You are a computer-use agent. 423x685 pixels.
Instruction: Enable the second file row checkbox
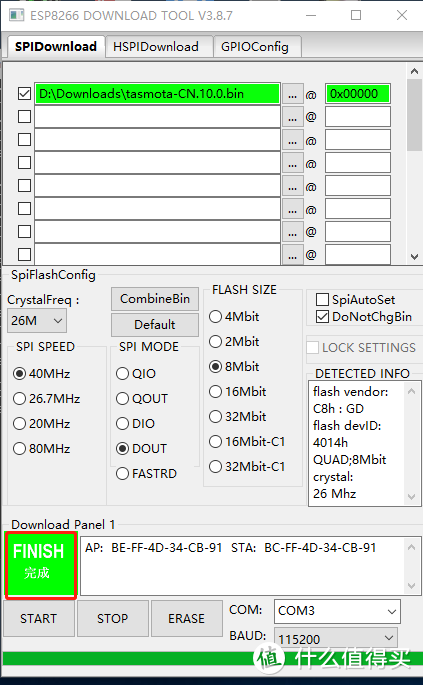[24, 117]
